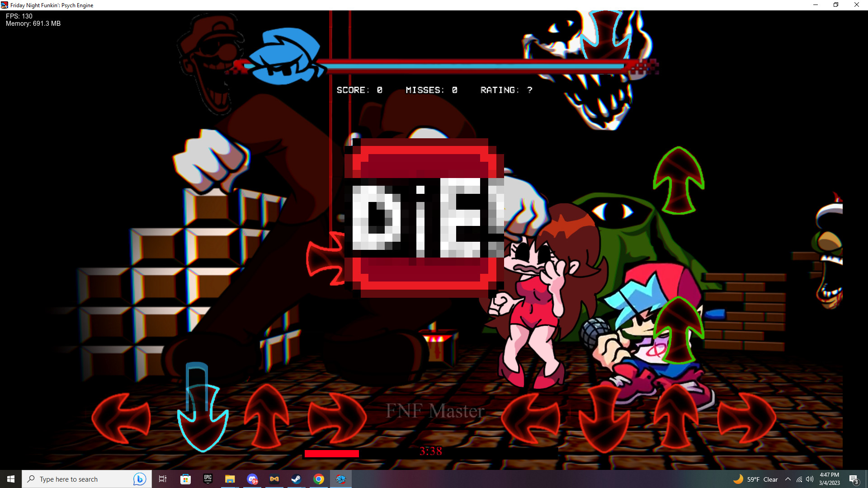
Task: Click the up strum arrow note
Action: click(266, 418)
